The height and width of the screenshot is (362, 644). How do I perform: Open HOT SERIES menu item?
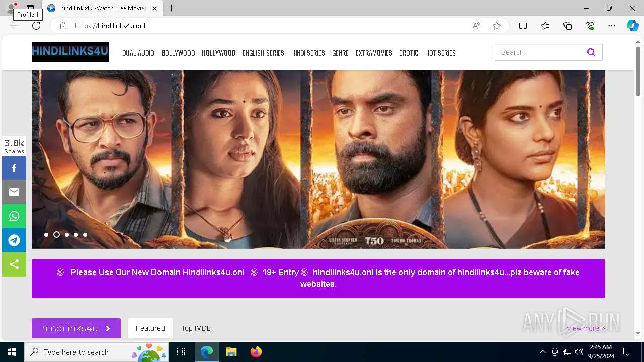click(440, 53)
